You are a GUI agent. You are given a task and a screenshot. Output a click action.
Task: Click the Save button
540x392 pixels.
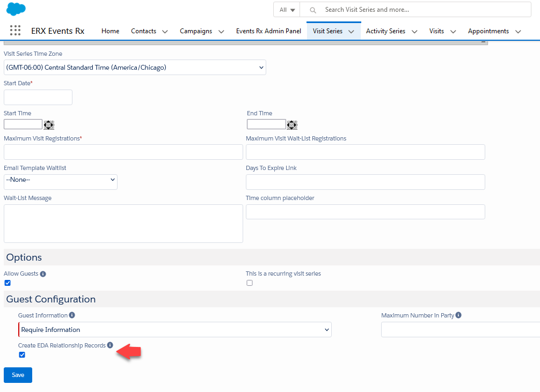coord(18,375)
